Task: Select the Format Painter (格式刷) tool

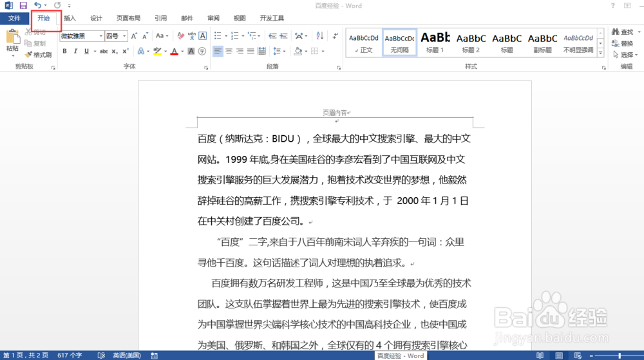Action: pos(38,55)
